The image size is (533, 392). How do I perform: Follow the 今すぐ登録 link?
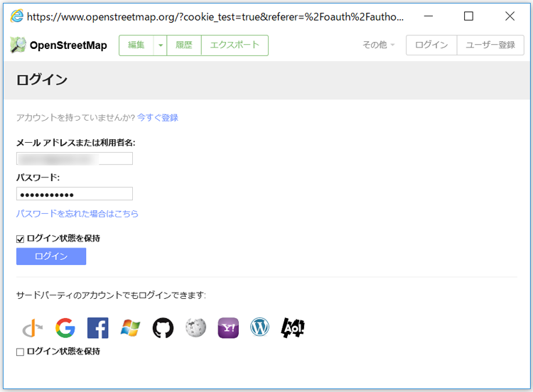[x=158, y=118]
